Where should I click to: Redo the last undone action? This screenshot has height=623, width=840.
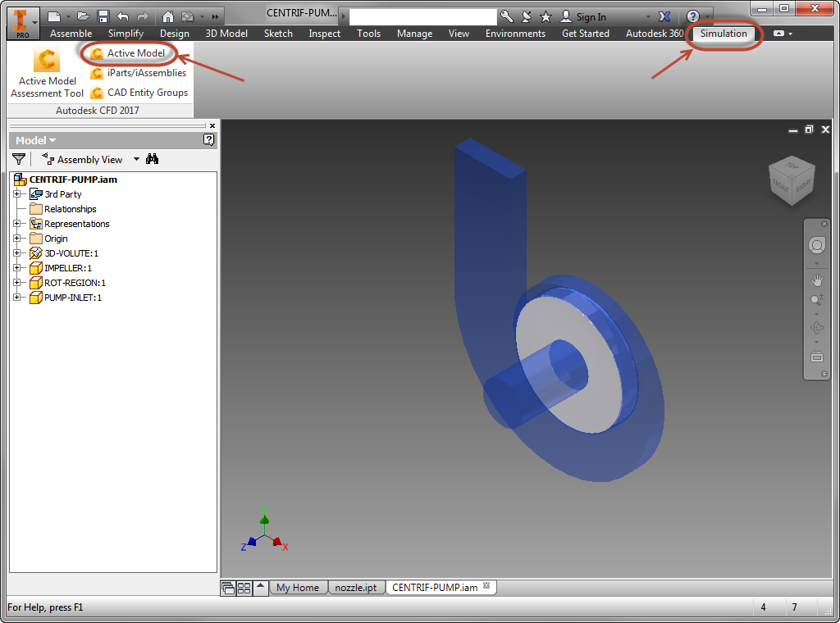143,16
